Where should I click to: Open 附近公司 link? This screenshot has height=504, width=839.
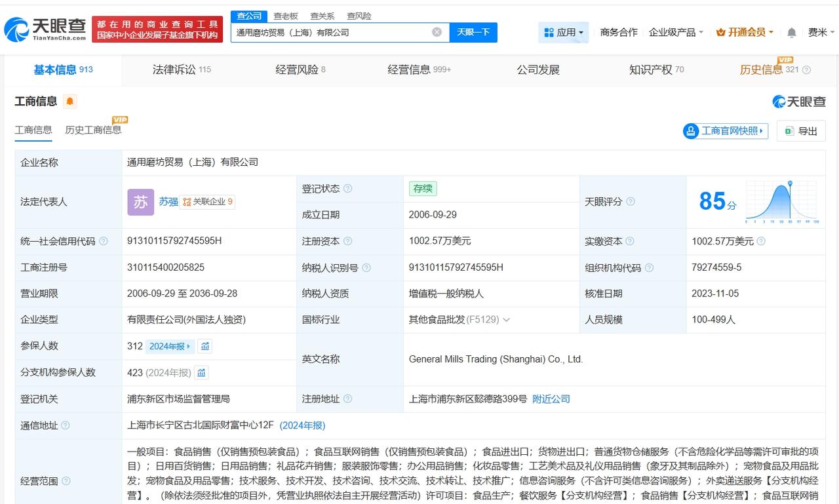coord(551,398)
